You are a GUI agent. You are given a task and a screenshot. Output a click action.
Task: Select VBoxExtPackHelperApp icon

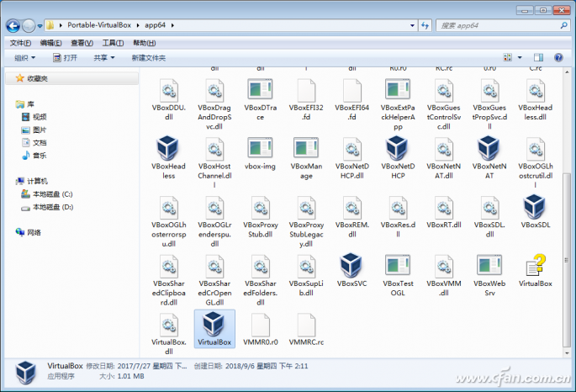398,89
